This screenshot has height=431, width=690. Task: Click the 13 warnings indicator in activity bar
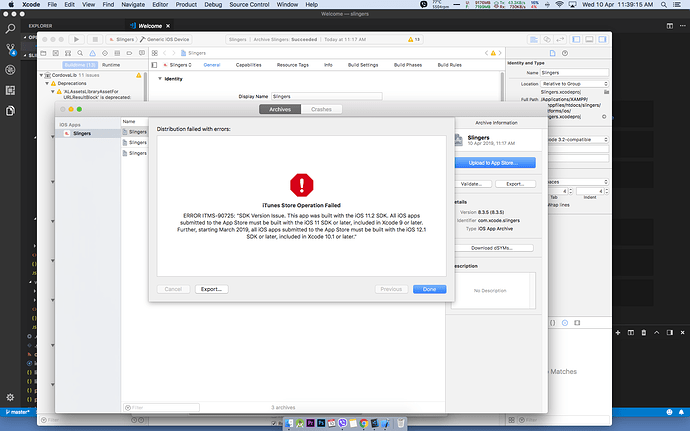[x=414, y=39]
